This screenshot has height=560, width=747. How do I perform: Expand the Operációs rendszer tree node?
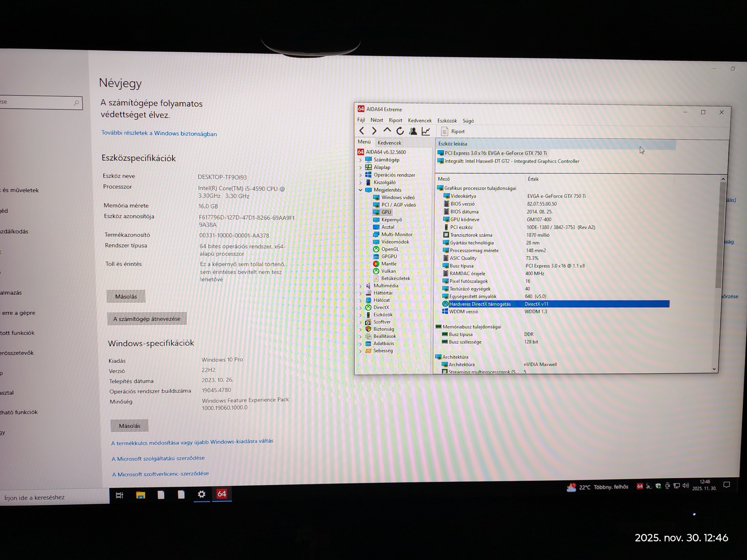click(361, 175)
